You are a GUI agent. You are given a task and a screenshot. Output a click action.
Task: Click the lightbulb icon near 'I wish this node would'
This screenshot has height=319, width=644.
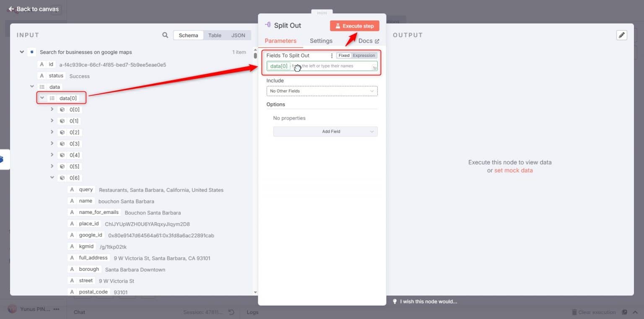(x=395, y=301)
